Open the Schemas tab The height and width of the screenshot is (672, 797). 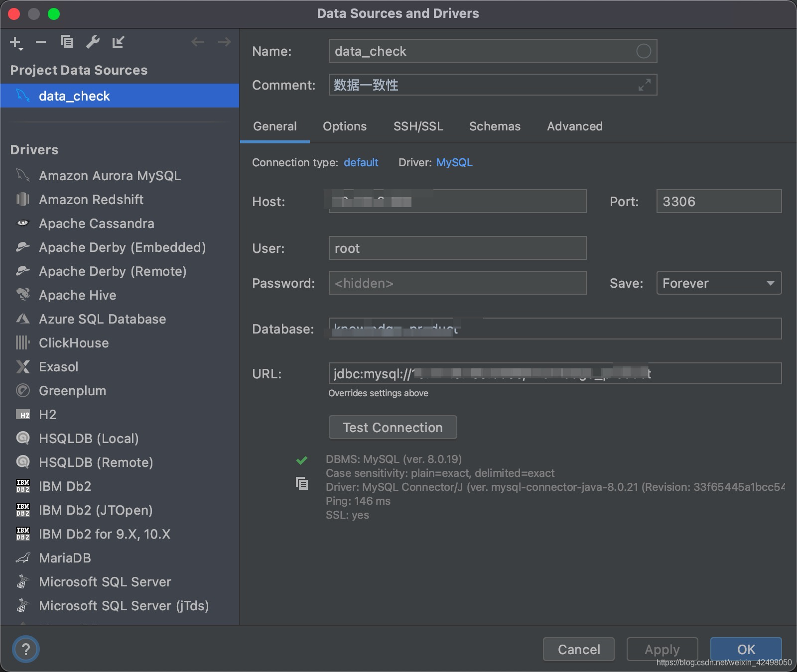click(x=495, y=126)
